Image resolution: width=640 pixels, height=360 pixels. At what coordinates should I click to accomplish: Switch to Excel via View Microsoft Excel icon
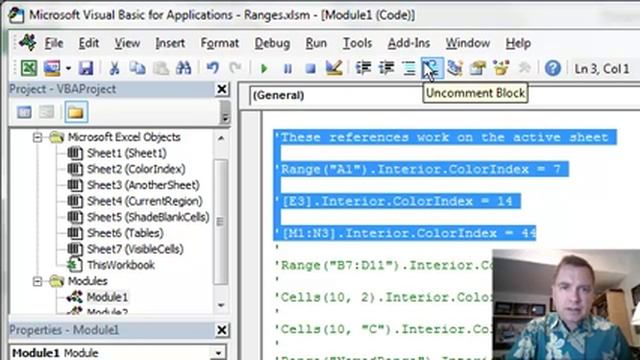(29, 68)
